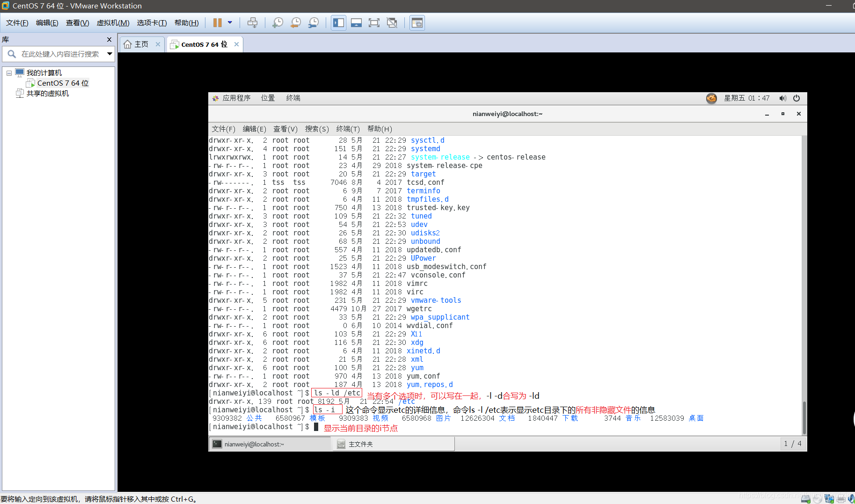Close the library panel
The image size is (855, 504).
coord(109,40)
